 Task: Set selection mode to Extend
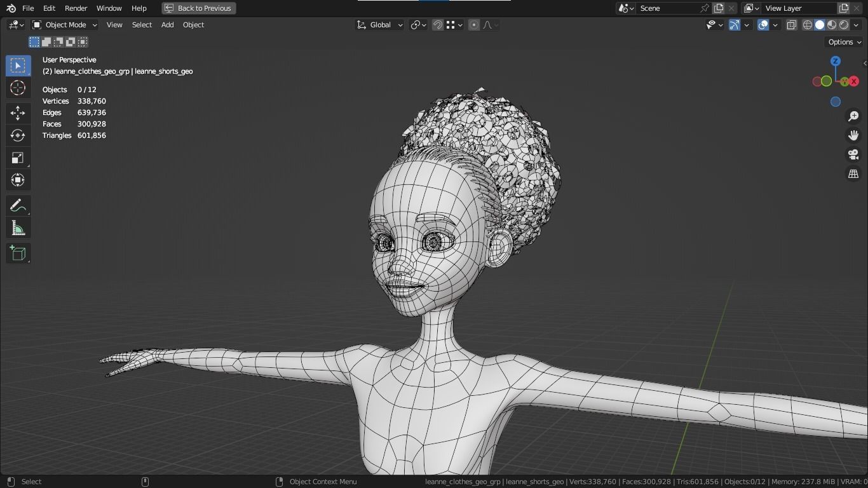pyautogui.click(x=46, y=42)
